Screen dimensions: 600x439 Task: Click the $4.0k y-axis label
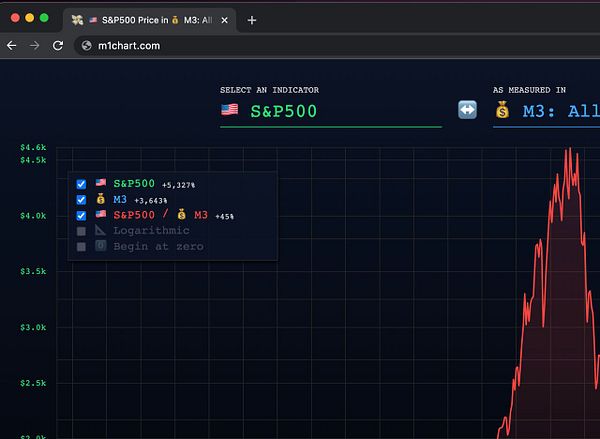click(x=33, y=216)
